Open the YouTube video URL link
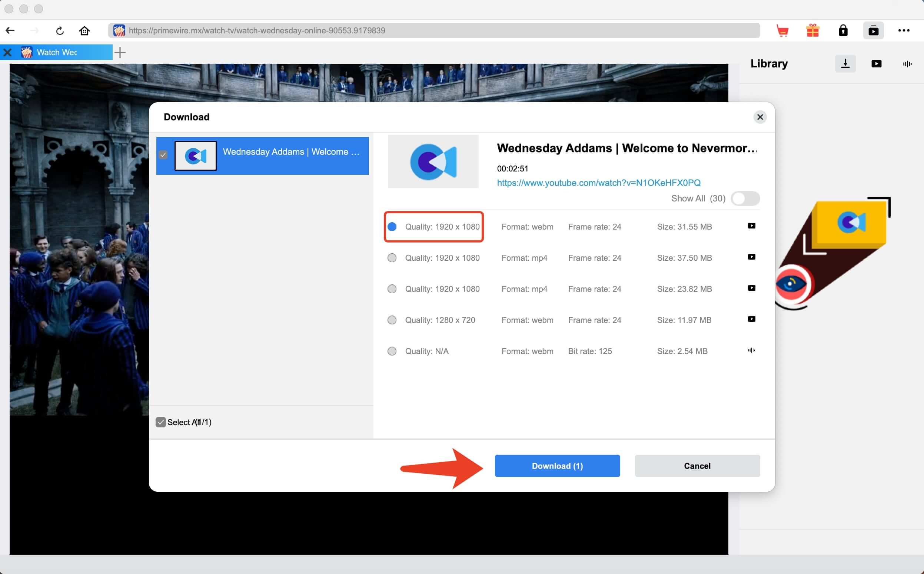 click(599, 183)
